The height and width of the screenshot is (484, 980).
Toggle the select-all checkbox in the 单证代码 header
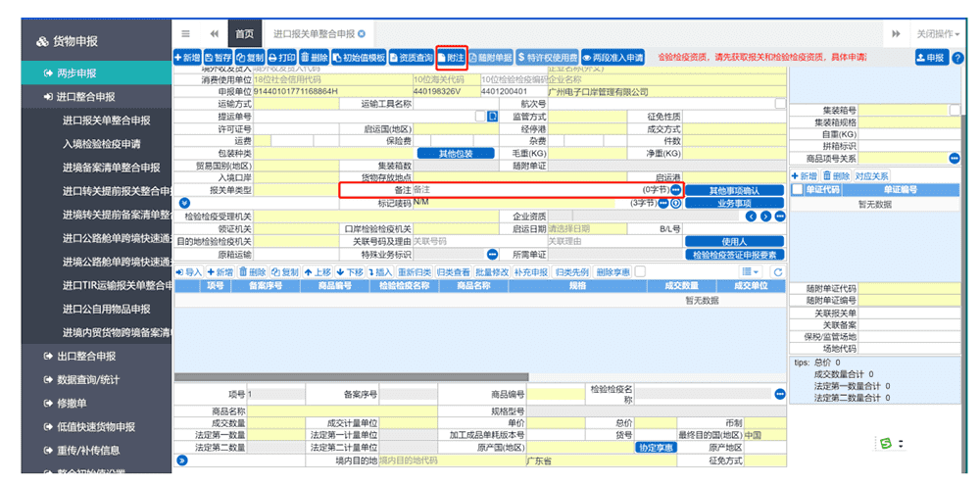797,190
